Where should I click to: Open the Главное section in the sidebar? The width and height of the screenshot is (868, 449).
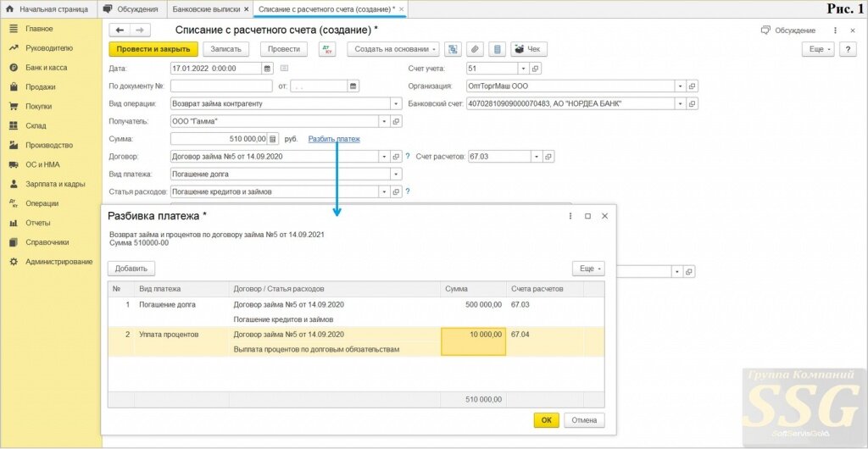[x=39, y=29]
